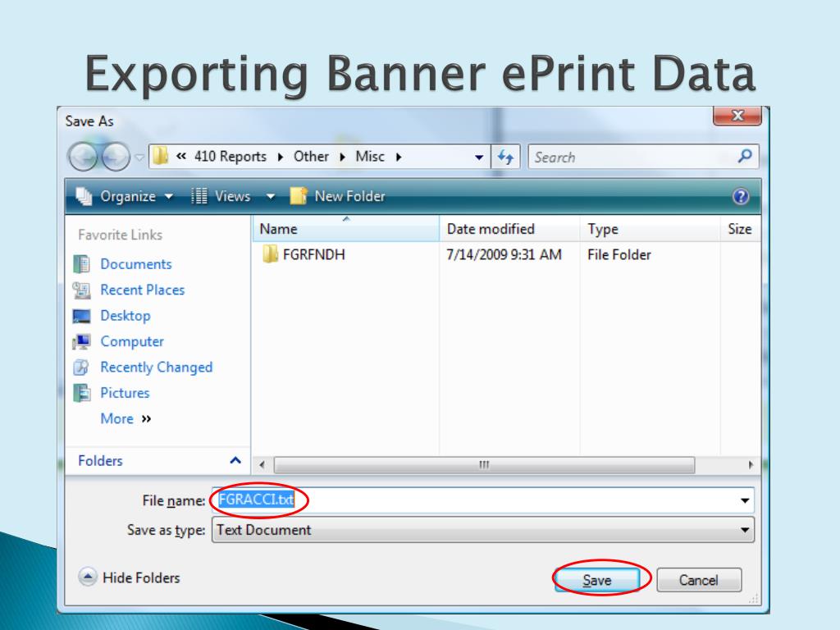
Task: Click the Refresh button beside address bar
Action: pyautogui.click(x=505, y=157)
